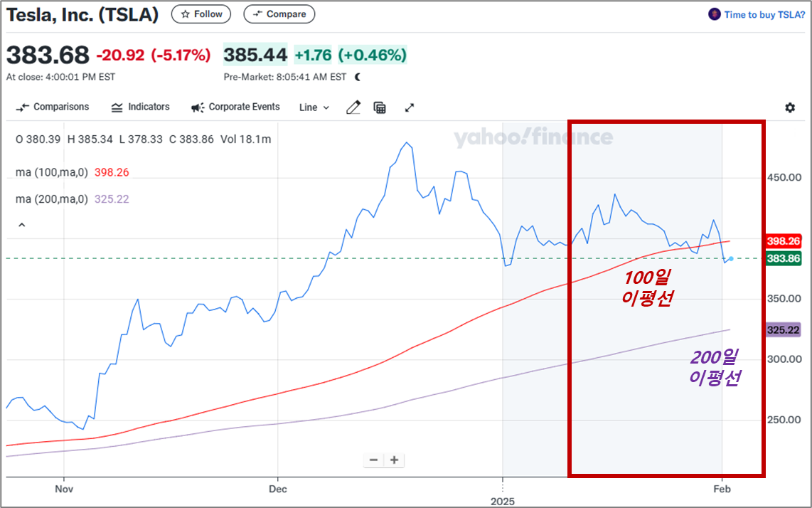Click the 2025 year axis label
812x508 pixels.
pos(502,502)
